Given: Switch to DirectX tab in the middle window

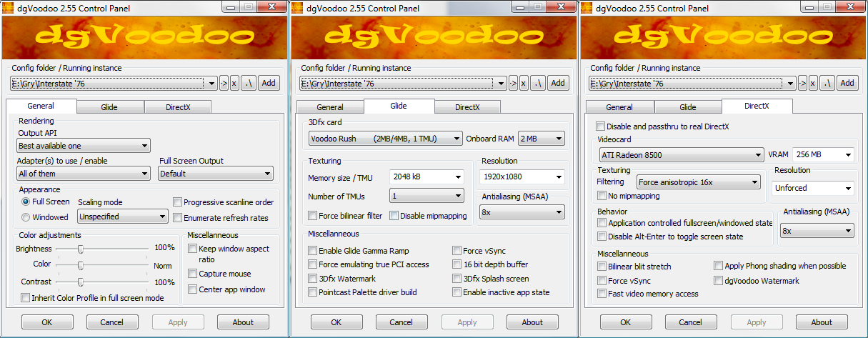Looking at the screenshot, I should click(x=467, y=107).
